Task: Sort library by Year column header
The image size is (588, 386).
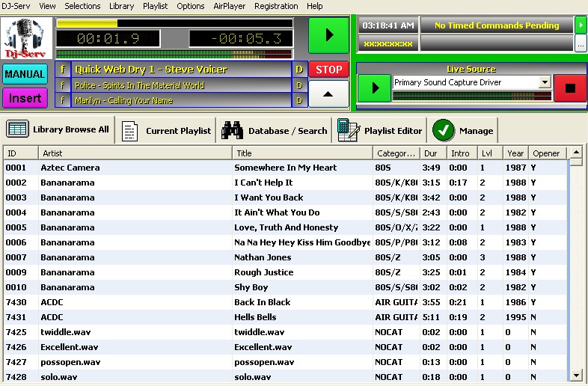Action: point(515,153)
